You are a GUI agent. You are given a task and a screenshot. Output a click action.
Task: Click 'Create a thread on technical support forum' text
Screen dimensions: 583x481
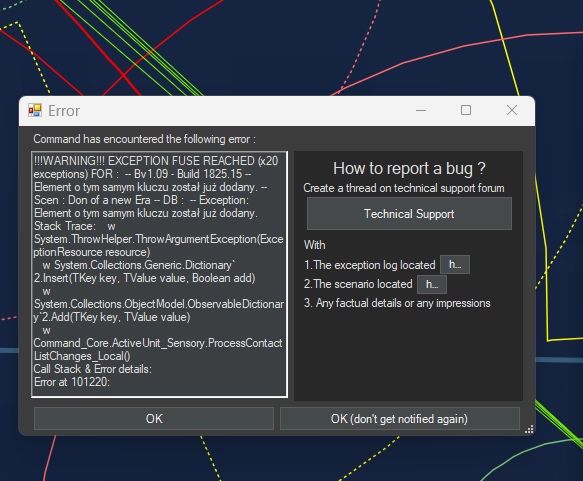(404, 188)
